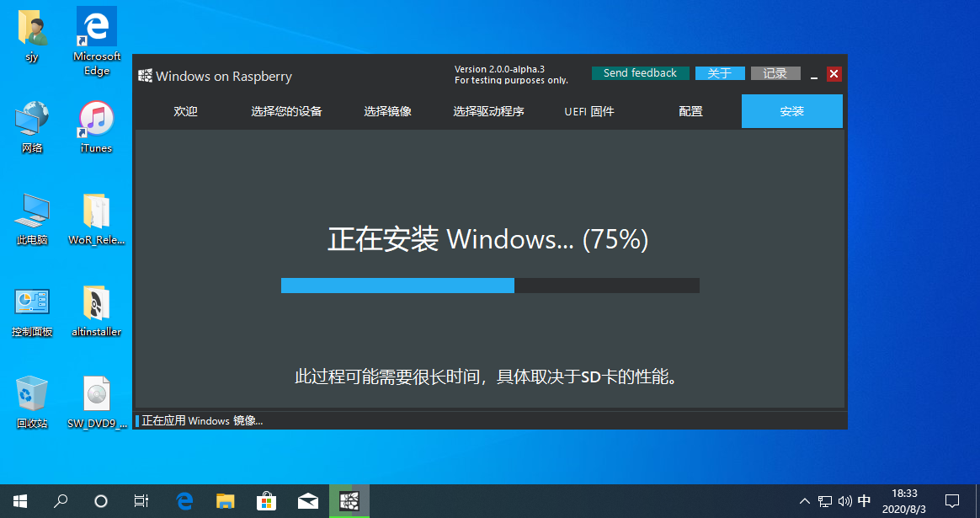Switch to the 选择驱动程序 tab
This screenshot has width=980, height=518.
tap(489, 111)
